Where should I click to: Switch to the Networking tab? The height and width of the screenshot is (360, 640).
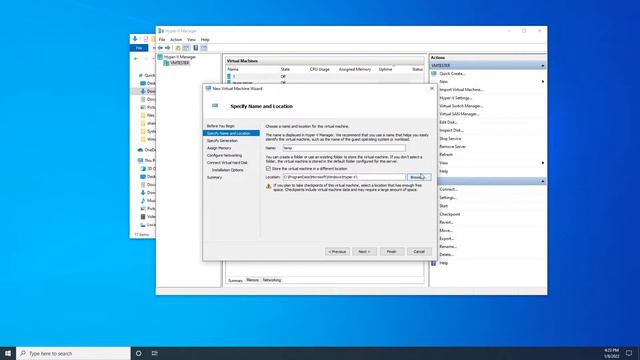(x=272, y=280)
